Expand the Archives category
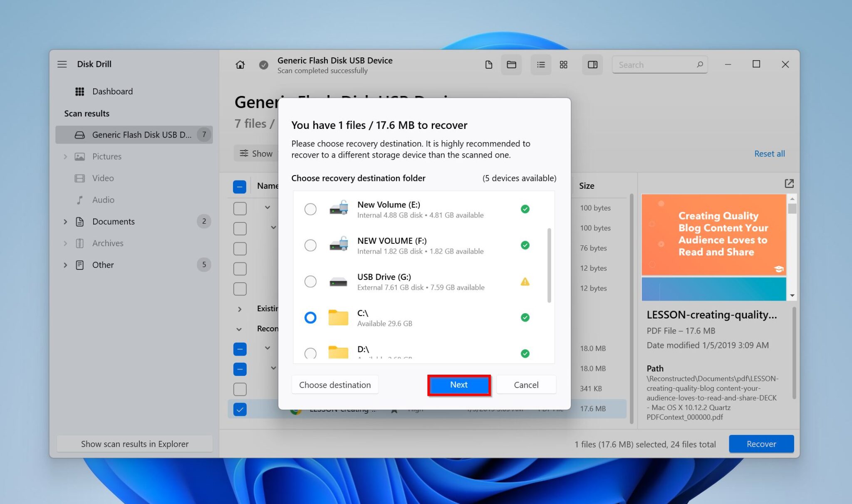The width and height of the screenshot is (852, 504). pos(65,243)
